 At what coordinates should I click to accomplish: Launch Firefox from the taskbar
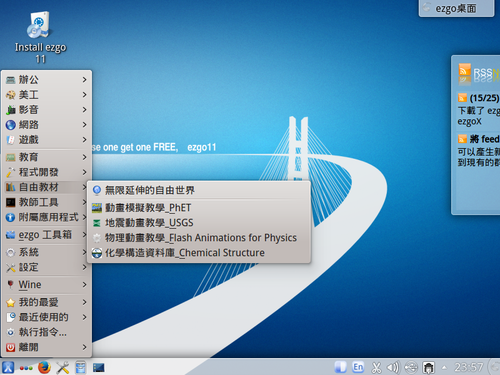[x=44, y=367]
